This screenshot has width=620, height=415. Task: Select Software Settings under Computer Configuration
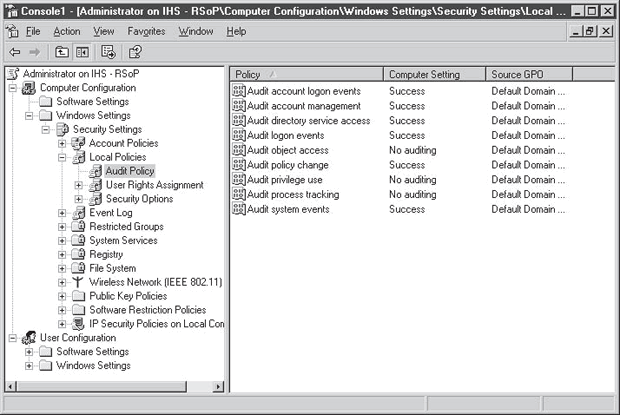coord(93,102)
